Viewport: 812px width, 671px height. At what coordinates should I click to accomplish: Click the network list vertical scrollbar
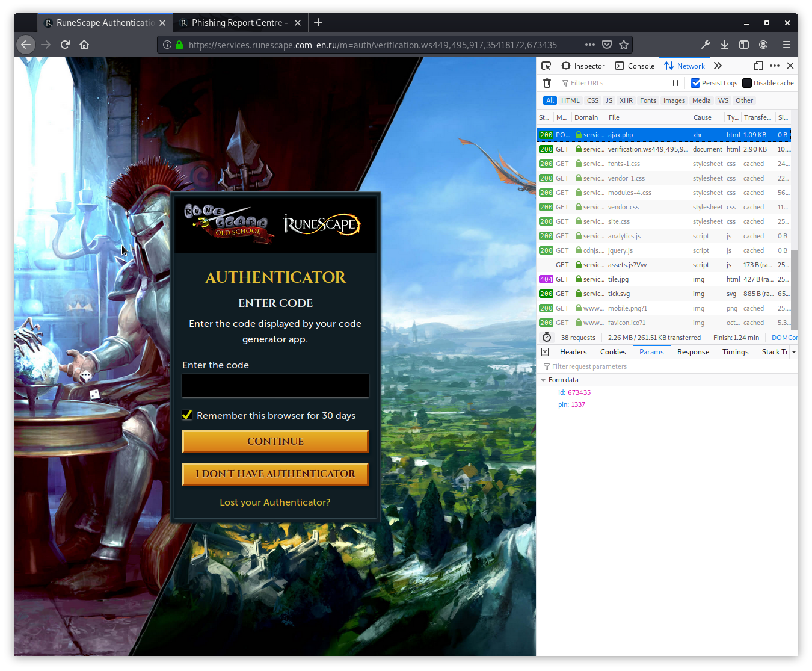[x=795, y=289]
